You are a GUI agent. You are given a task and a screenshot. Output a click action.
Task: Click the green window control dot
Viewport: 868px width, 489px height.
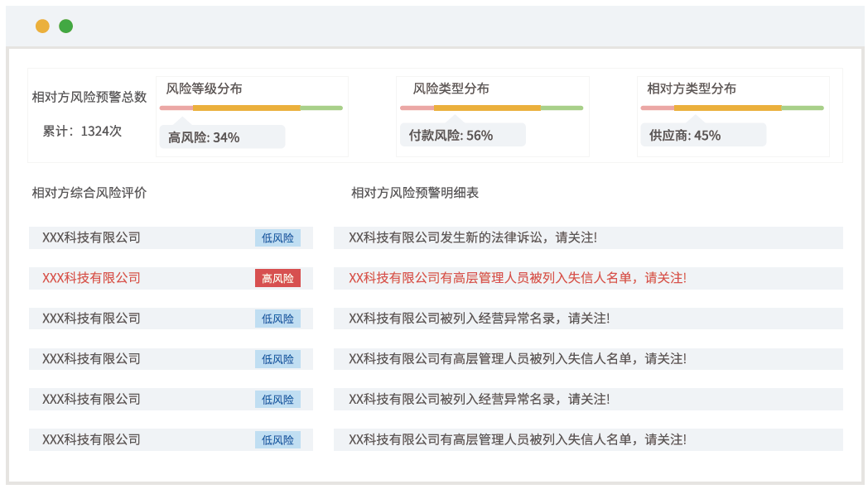point(66,26)
